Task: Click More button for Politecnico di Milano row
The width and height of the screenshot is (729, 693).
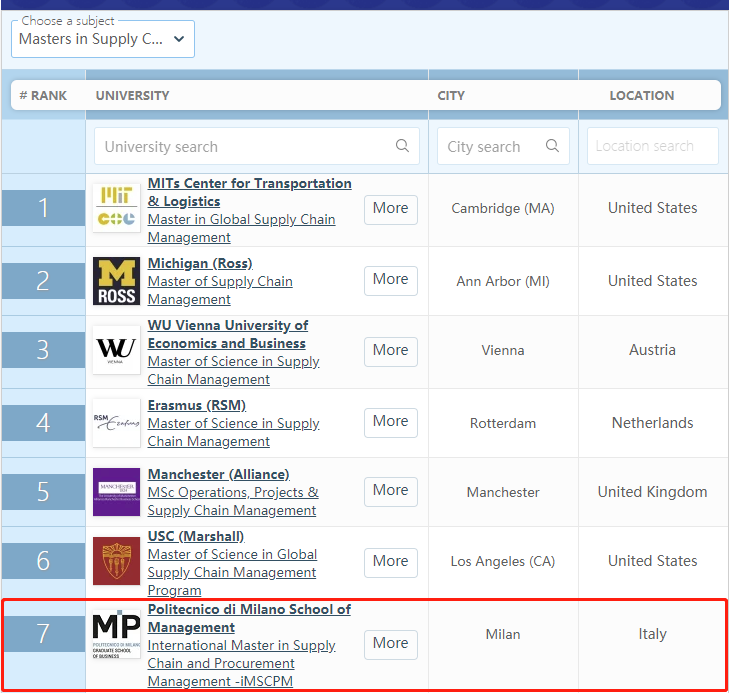Action: 391,645
